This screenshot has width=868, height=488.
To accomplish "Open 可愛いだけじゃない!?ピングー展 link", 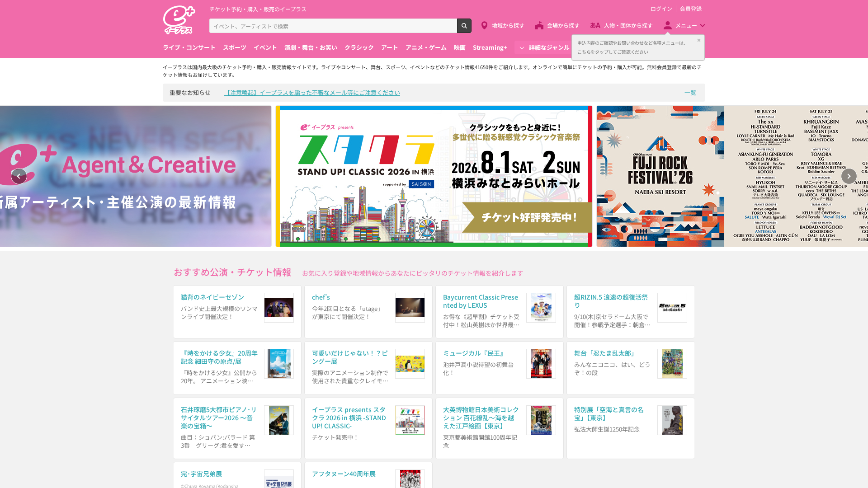I will 350,357.
